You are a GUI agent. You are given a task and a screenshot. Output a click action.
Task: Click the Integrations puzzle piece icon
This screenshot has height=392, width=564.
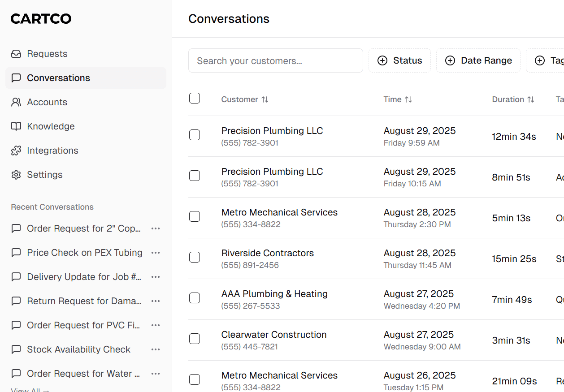[x=16, y=151]
